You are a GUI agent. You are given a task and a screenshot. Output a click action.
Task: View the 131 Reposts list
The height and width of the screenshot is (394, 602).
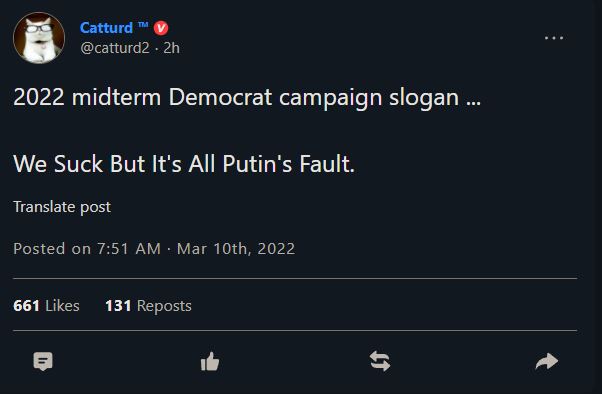[148, 306]
